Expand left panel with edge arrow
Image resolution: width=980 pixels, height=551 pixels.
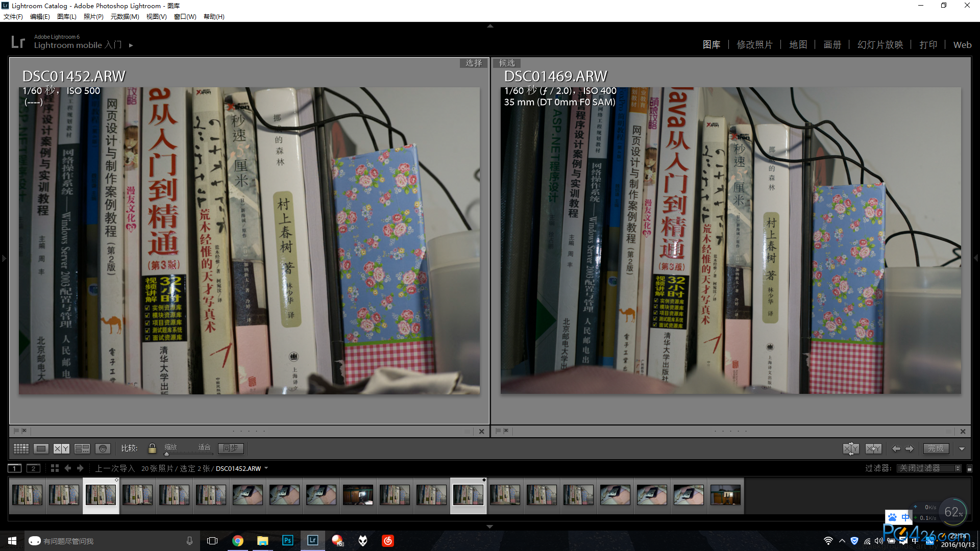[3, 259]
